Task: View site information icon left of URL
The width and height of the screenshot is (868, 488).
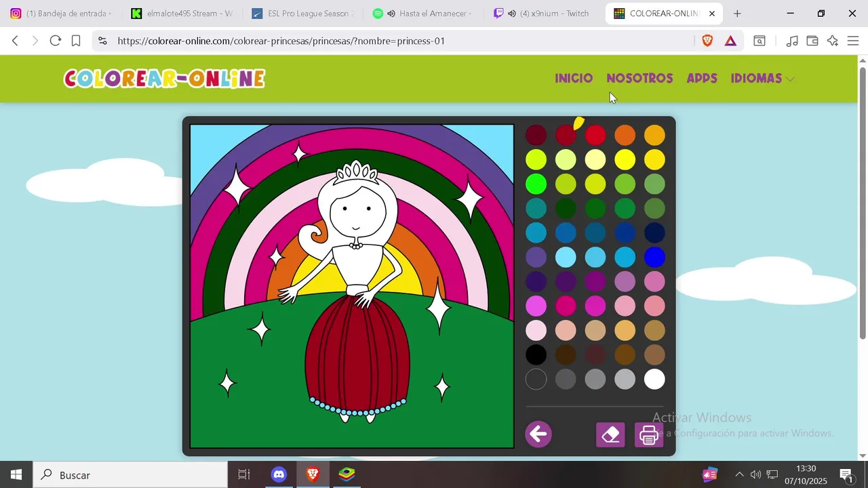Action: point(102,41)
